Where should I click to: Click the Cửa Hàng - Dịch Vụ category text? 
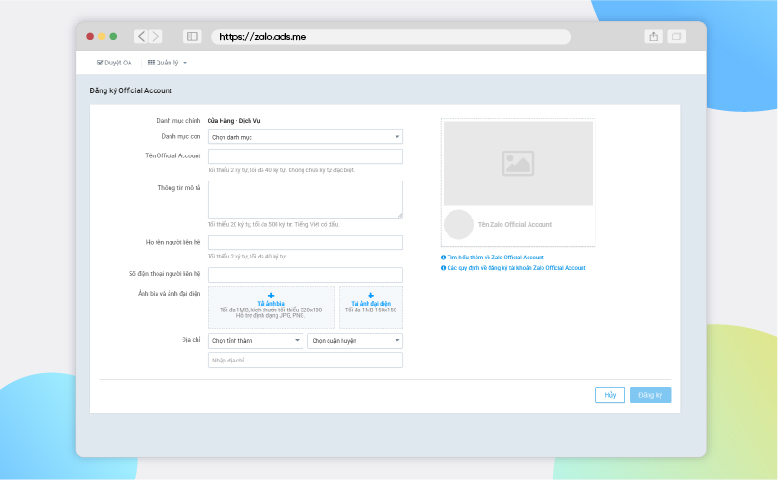[x=234, y=121]
